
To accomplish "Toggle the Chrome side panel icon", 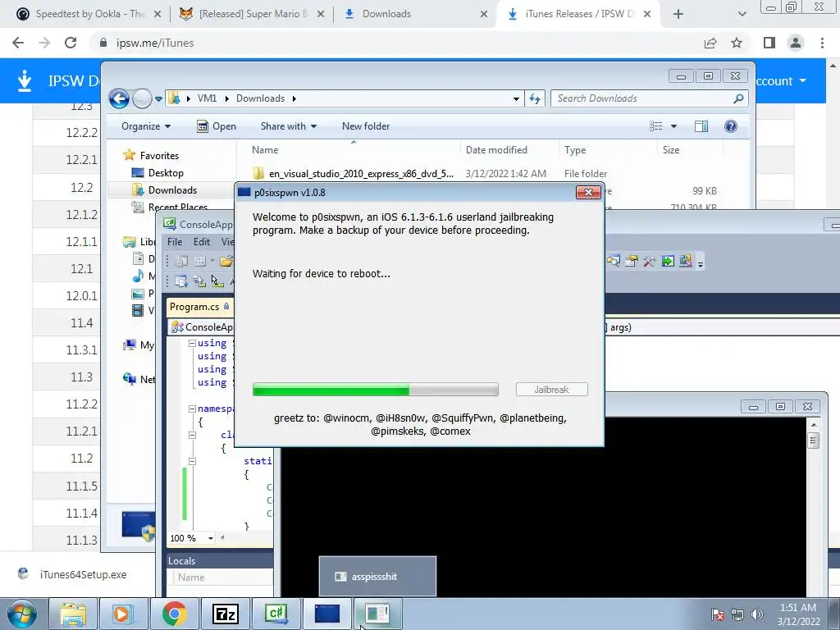I will pos(769,43).
